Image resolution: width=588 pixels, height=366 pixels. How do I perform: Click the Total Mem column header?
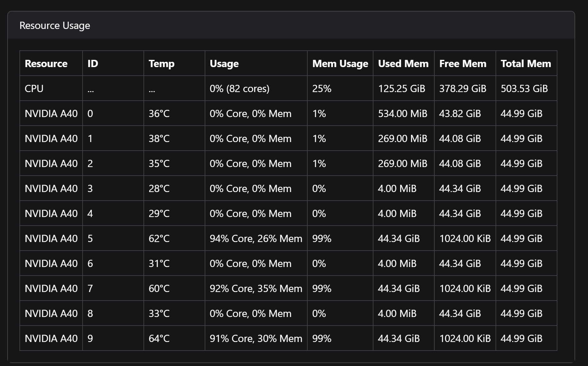(525, 63)
